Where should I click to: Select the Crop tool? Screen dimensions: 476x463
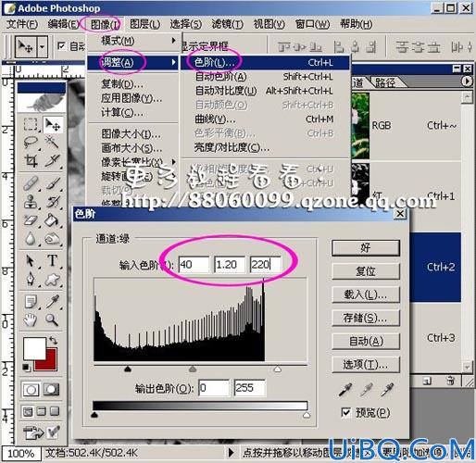(x=31, y=160)
